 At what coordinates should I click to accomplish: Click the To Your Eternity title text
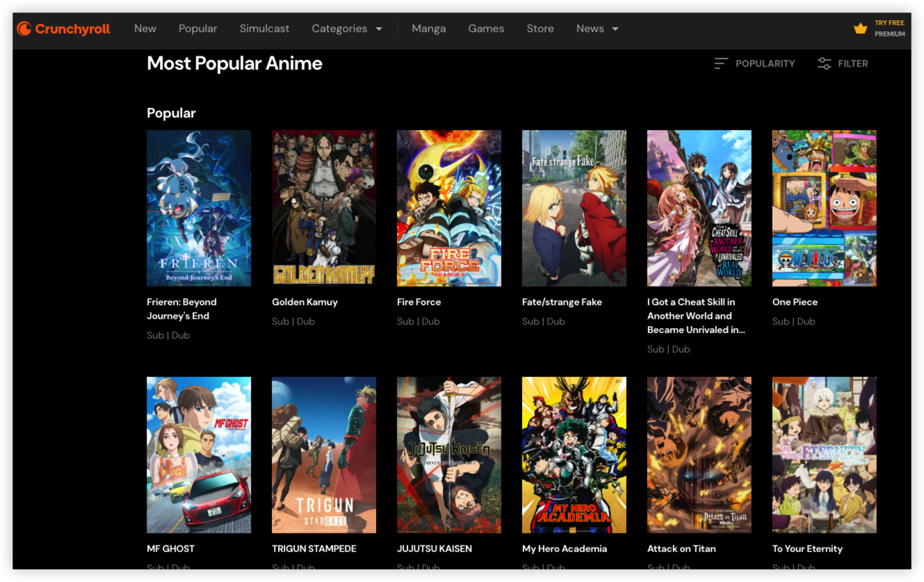click(807, 549)
